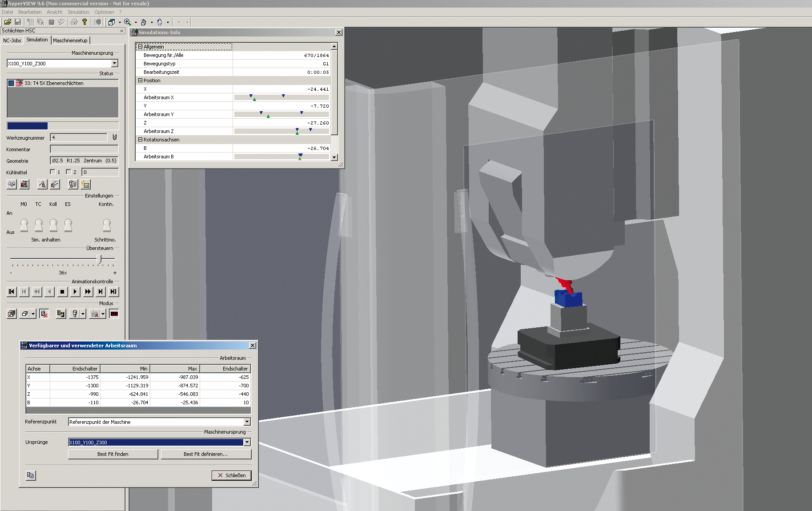Open dropdown arrow next to zoom icon
Viewport: 812px width, 511px height.
pos(136,22)
